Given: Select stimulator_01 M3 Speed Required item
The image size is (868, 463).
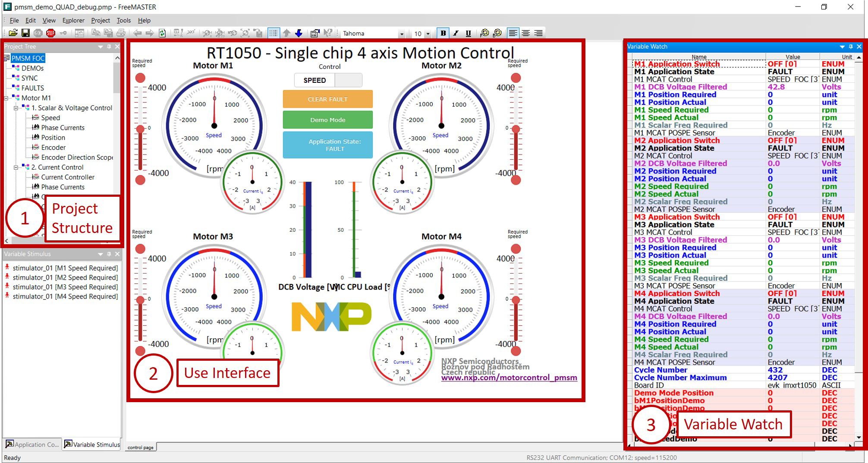Looking at the screenshot, I should pyautogui.click(x=65, y=287).
